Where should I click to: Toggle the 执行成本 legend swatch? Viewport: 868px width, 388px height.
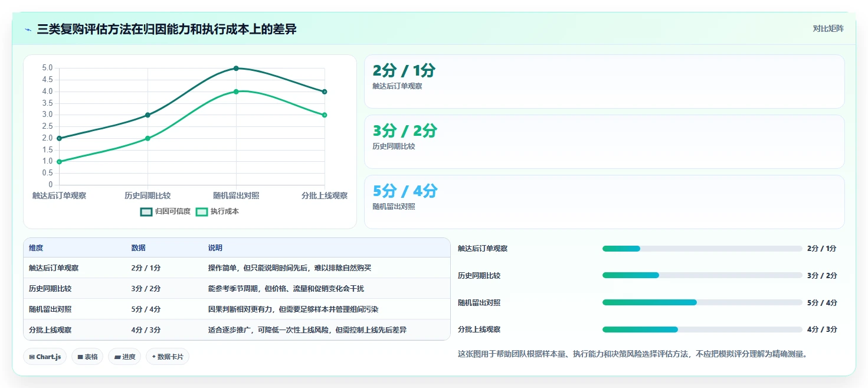202,211
